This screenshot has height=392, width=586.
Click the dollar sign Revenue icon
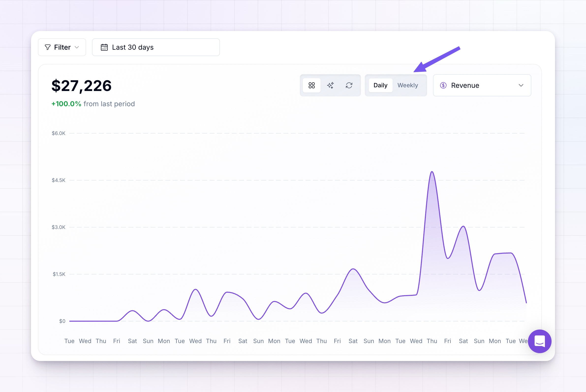[443, 86]
